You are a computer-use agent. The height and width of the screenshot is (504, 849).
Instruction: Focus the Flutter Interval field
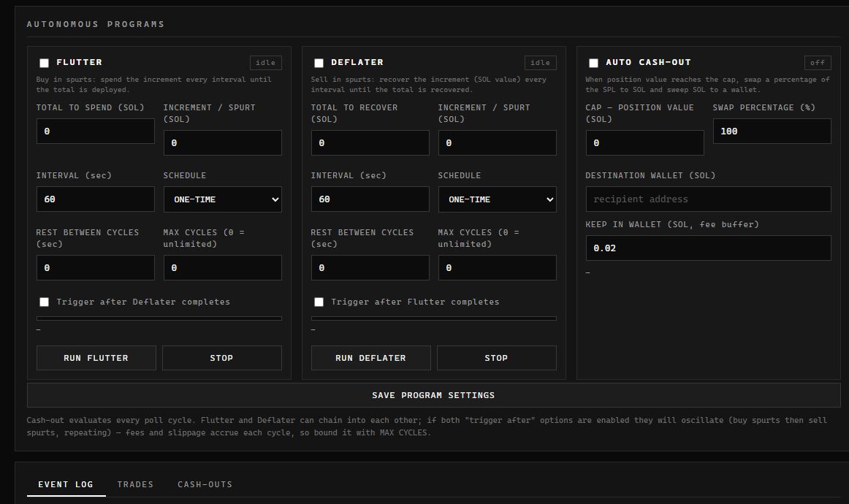coord(95,199)
